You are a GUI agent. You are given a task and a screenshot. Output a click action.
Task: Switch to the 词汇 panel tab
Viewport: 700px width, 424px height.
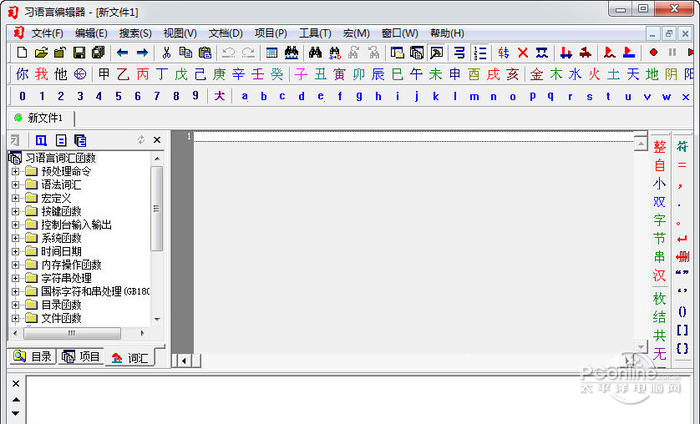point(130,357)
